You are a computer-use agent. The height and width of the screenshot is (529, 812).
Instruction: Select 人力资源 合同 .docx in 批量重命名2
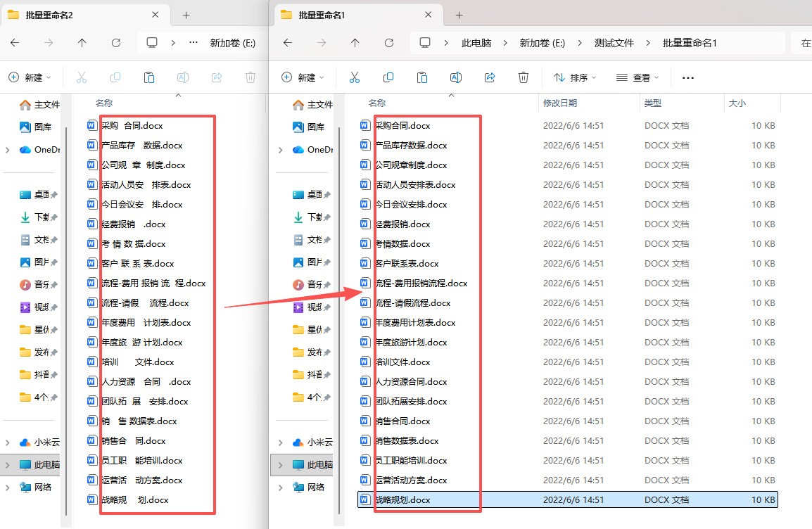[x=139, y=381]
